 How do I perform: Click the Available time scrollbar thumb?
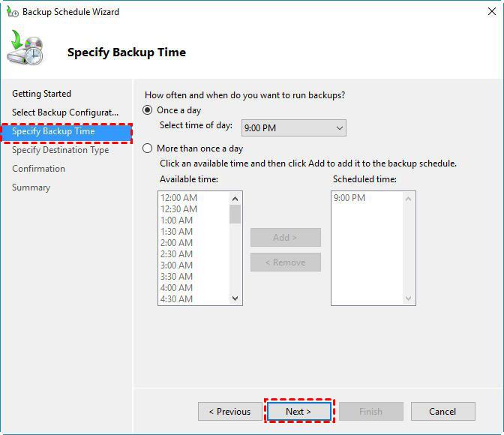(235, 214)
